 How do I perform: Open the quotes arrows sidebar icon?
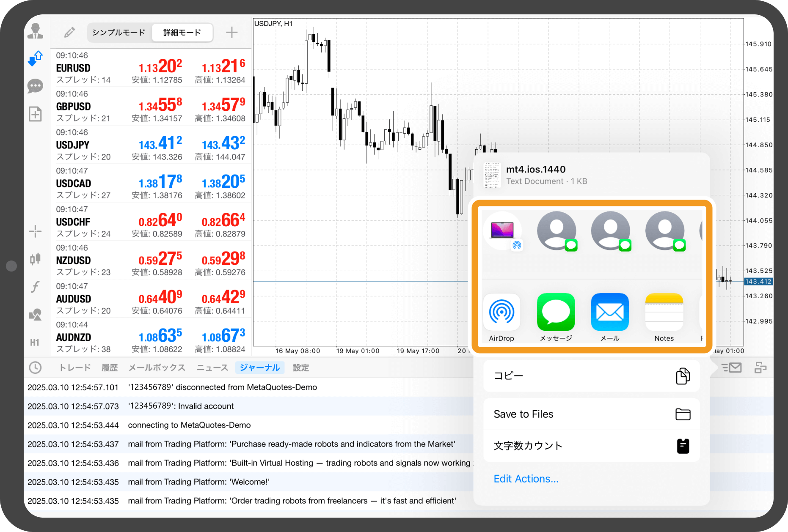[35, 58]
